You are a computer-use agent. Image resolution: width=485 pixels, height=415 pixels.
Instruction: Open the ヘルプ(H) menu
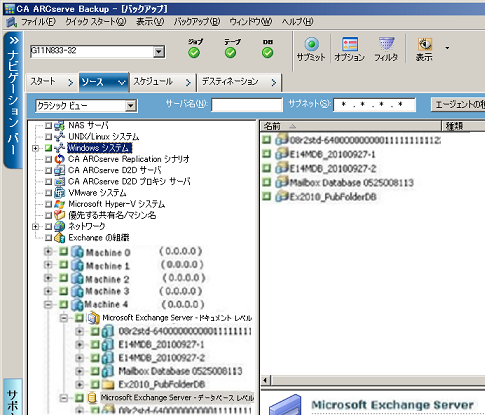pos(297,22)
